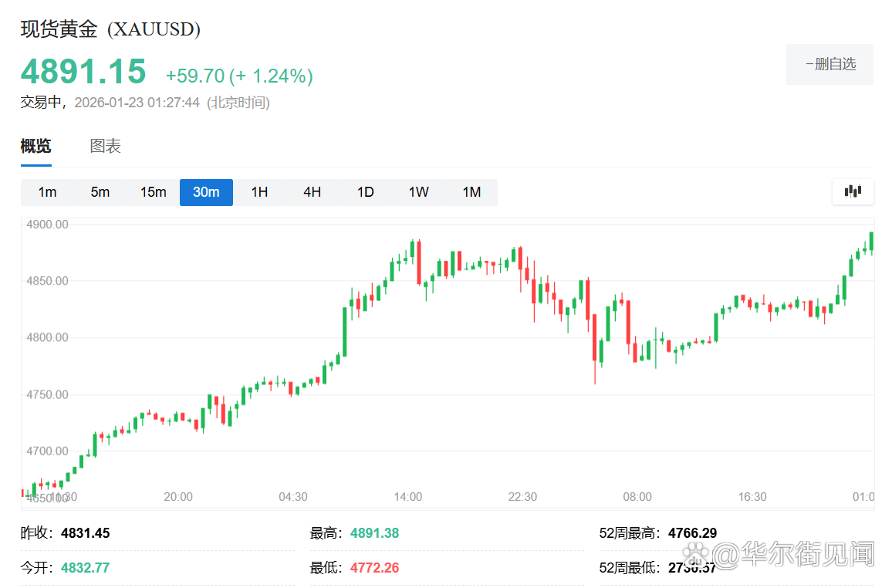892x588 pixels.
Task: Select the 1W weekly period
Action: [418, 192]
